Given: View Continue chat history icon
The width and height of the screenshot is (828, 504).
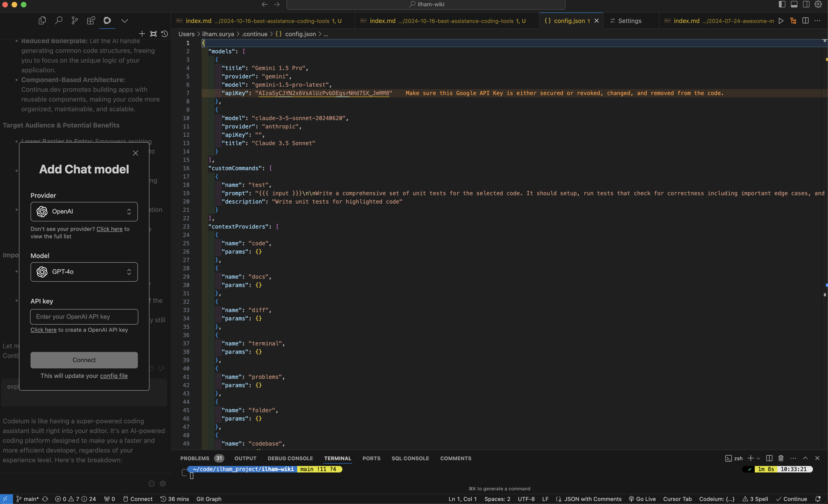Looking at the screenshot, I should coord(165,34).
